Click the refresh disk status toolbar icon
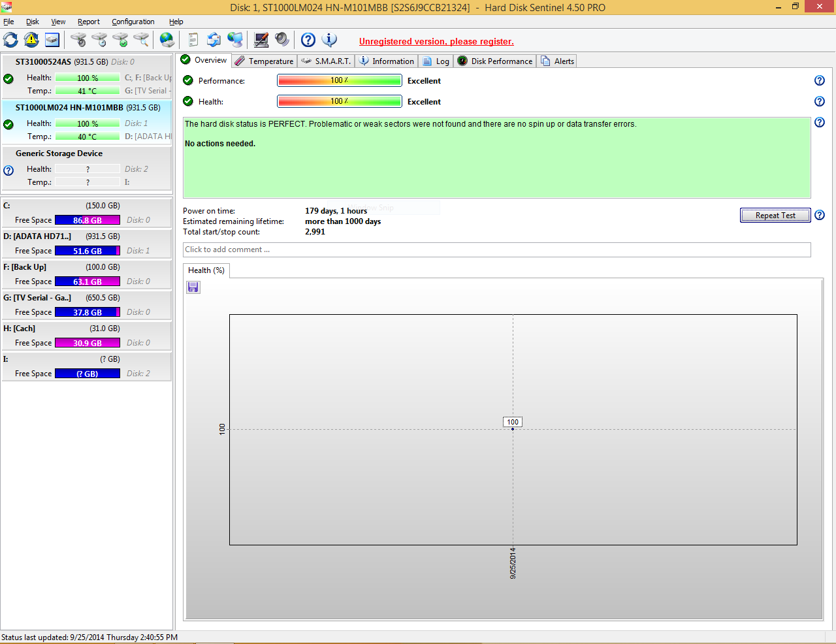The width and height of the screenshot is (836, 644). (x=11, y=40)
